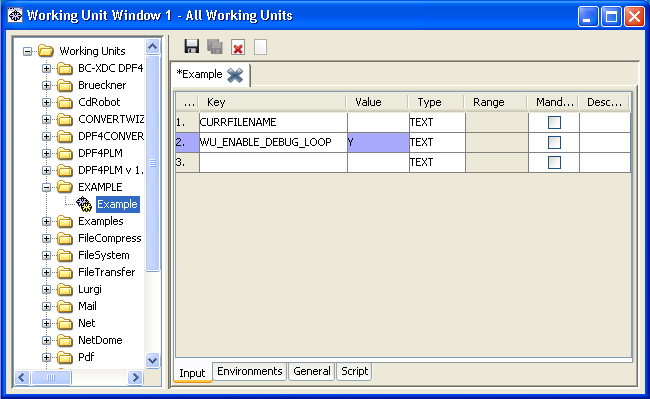Viewport: 650px width, 399px height.
Task: Click the WU_ENABLE_DEBUG_LOOP key cell
Action: 273,142
